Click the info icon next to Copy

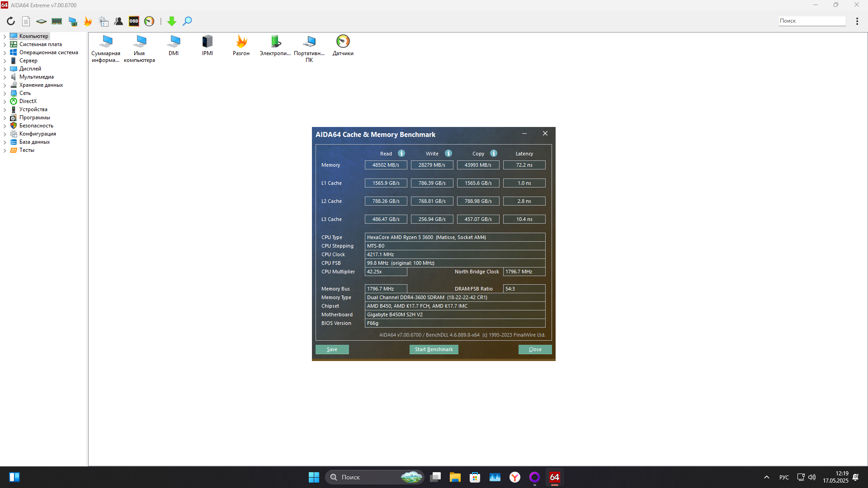pyautogui.click(x=494, y=154)
